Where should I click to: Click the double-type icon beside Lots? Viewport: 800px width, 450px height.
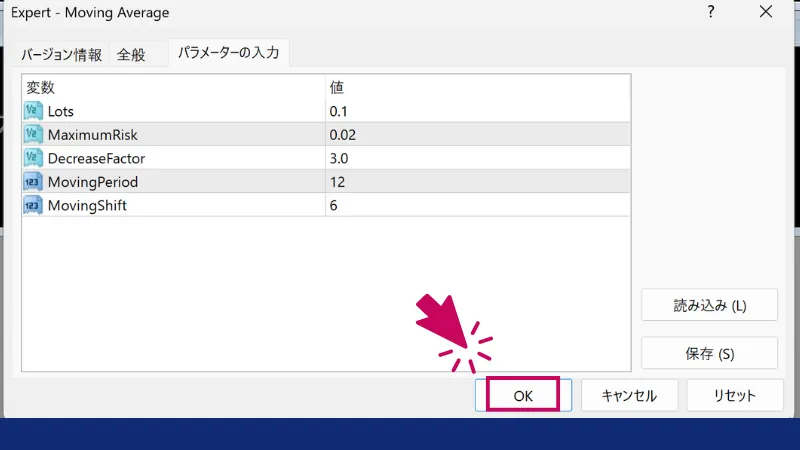click(x=33, y=111)
